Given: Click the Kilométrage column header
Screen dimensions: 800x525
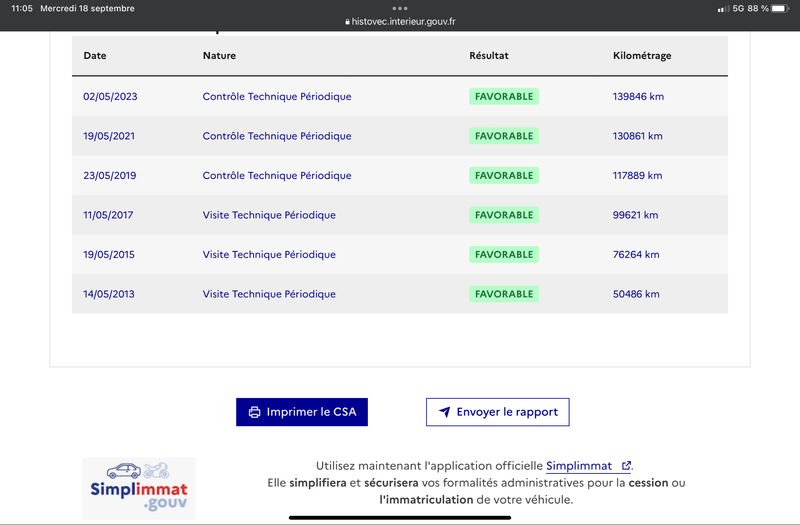Looking at the screenshot, I should (642, 56).
